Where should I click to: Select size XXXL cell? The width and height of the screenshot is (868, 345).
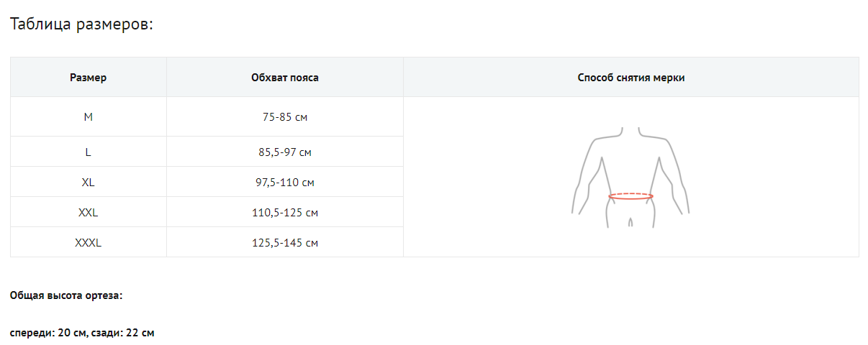pyautogui.click(x=89, y=243)
